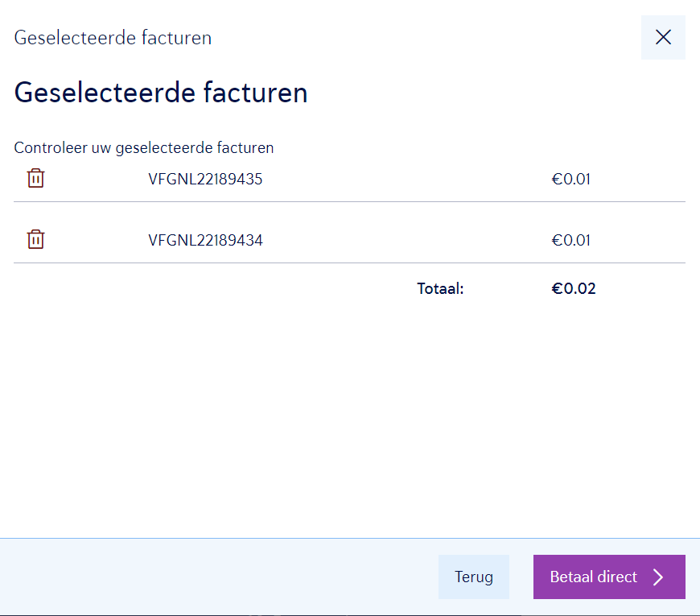
Task: Click the Controleer uw geselecteerde facturen text
Action: point(144,148)
